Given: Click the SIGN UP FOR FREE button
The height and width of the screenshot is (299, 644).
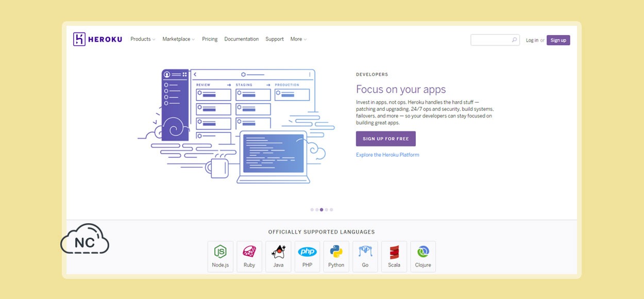Looking at the screenshot, I should pos(386,139).
